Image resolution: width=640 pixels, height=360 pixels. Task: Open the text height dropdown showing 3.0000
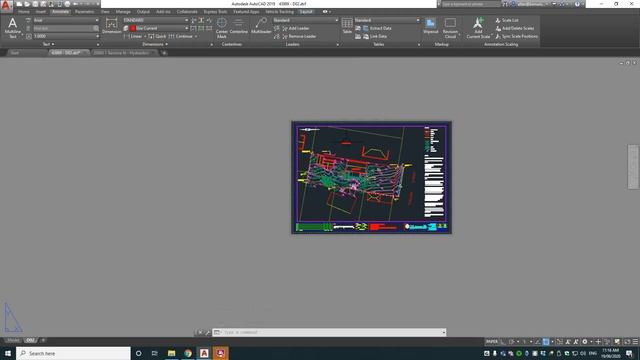[x=66, y=36]
